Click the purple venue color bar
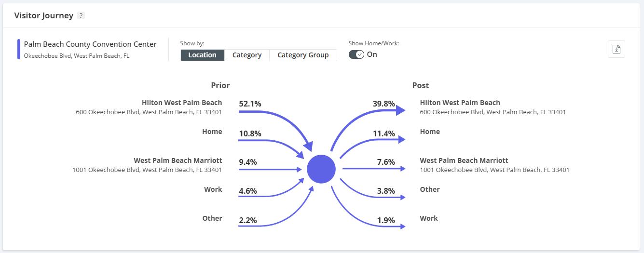This screenshot has width=644, height=253. 19,49
